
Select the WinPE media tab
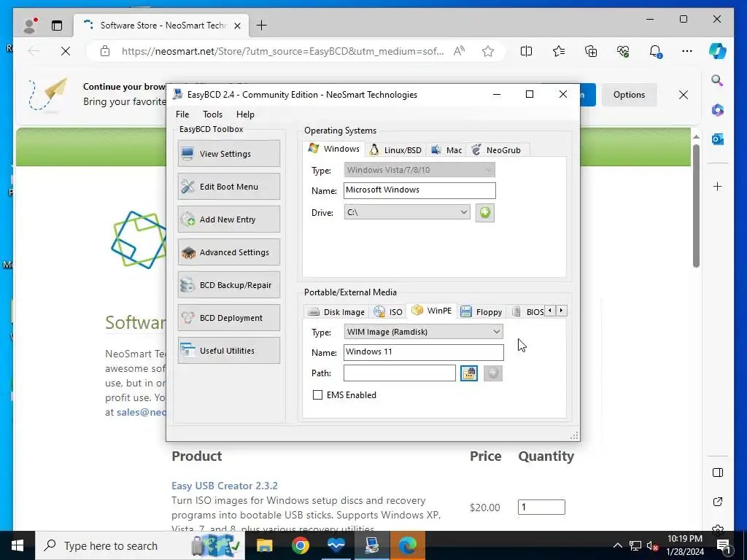[x=432, y=311]
